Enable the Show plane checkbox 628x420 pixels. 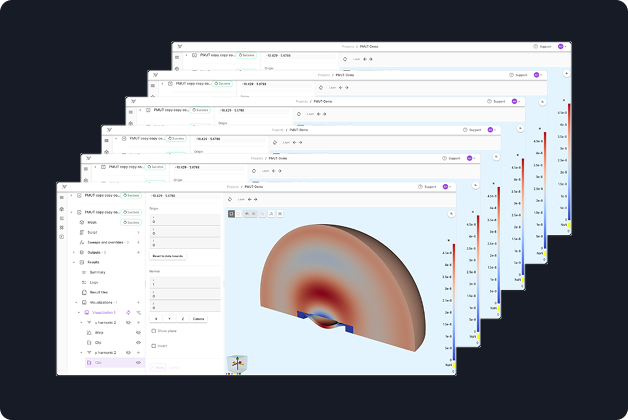[153, 331]
